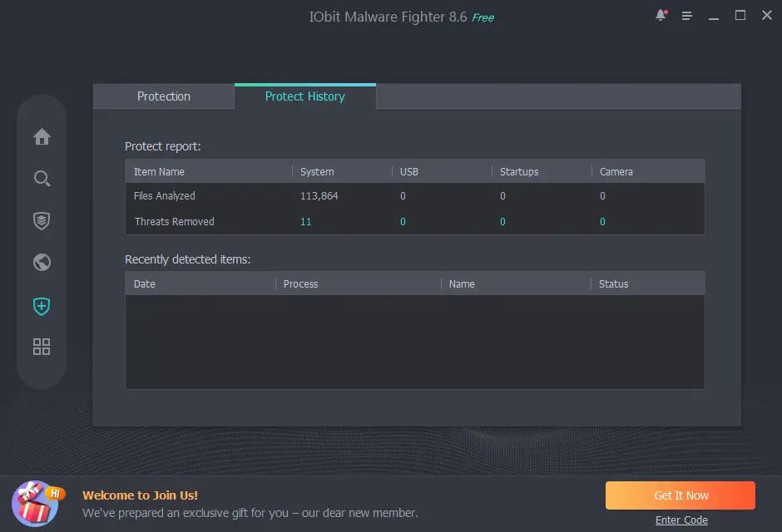Close the IObit Malware Fighter window

(x=767, y=16)
